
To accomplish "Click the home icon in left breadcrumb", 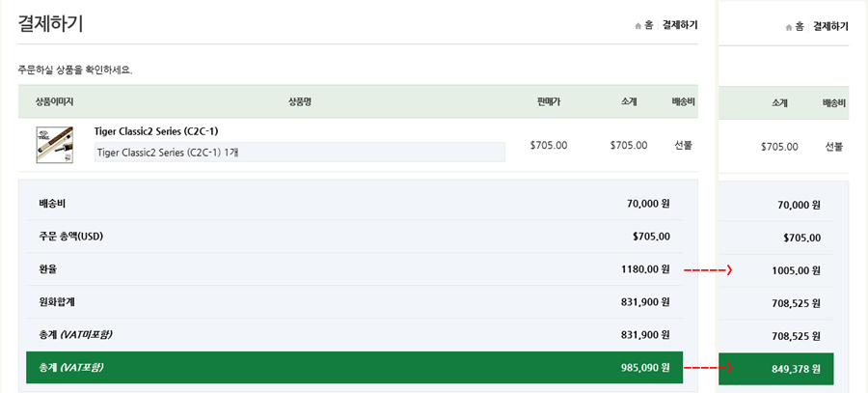I will click(x=637, y=25).
